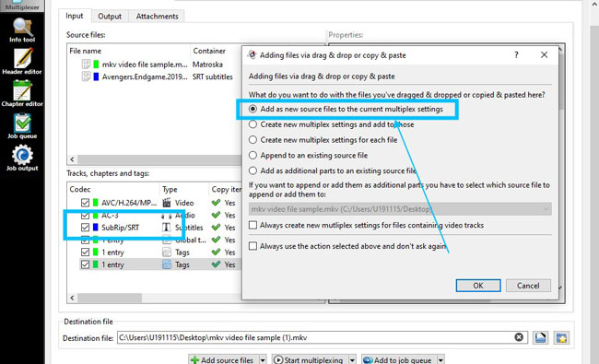Open the Job queue tool
Viewport: 599px width, 364px height.
[22, 126]
